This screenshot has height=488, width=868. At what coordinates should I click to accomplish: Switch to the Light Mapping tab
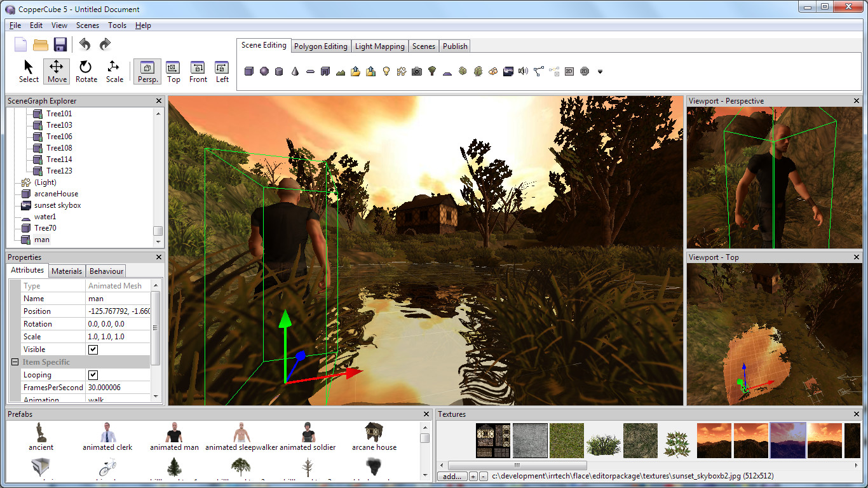coord(379,46)
